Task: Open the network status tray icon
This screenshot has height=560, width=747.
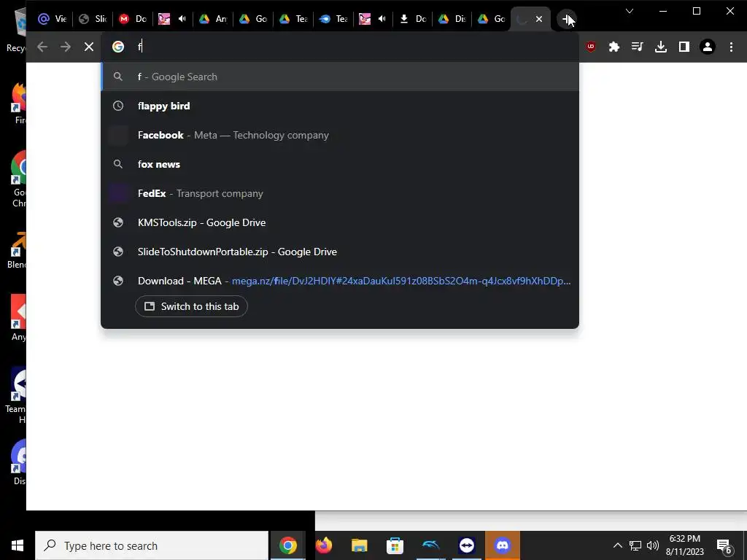Action: [x=635, y=545]
